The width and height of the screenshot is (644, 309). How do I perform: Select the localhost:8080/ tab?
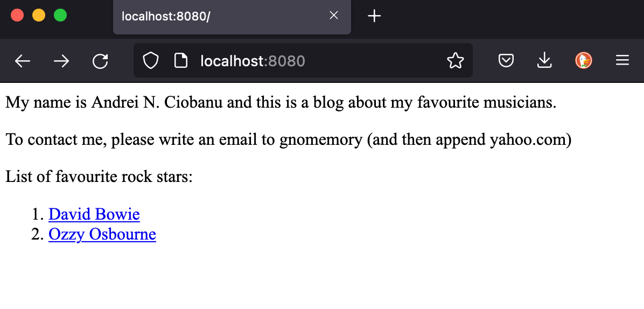pyautogui.click(x=215, y=16)
